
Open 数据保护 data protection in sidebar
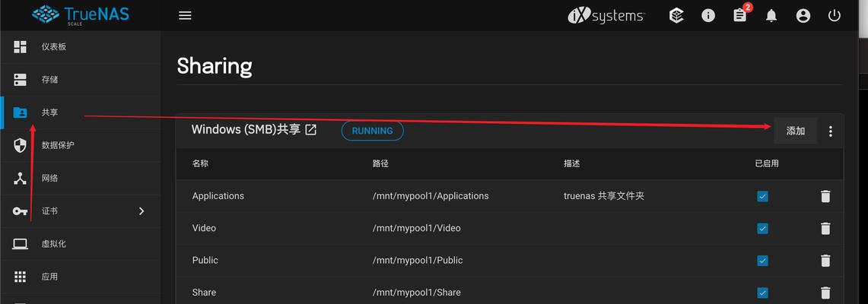(x=81, y=145)
